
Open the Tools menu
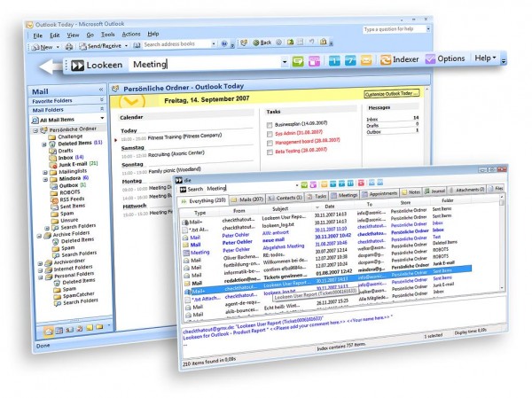108,35
